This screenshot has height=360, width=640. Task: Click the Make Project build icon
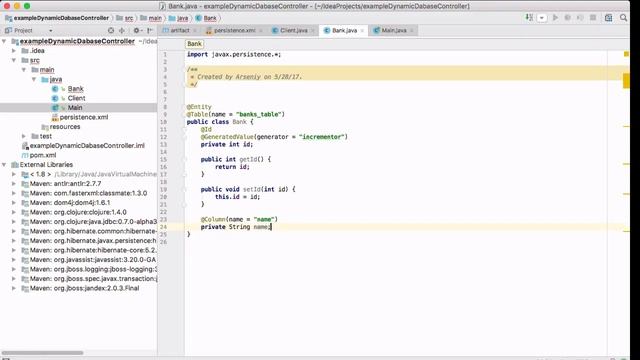click(529, 18)
